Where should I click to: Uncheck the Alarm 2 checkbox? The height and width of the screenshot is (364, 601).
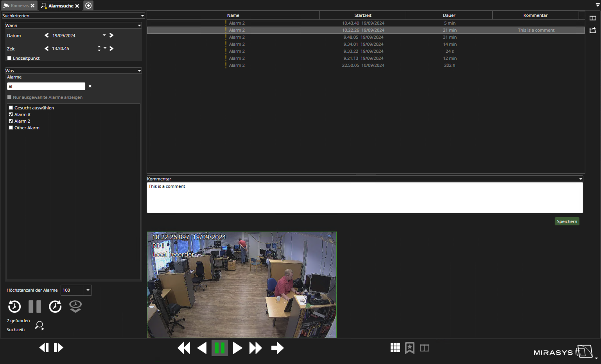click(11, 121)
